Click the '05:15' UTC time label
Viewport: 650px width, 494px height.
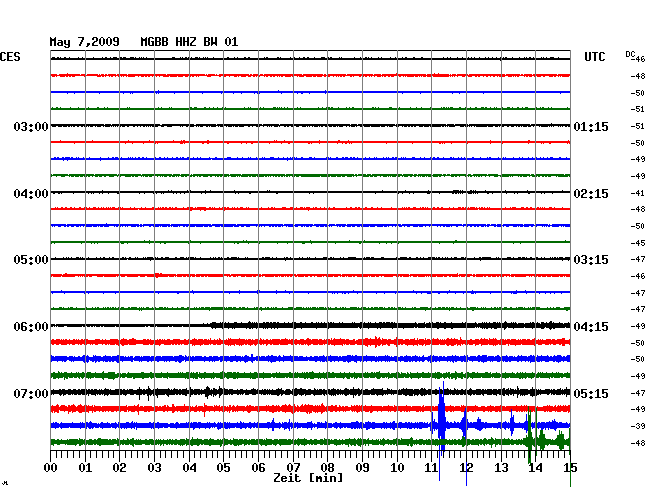point(591,393)
